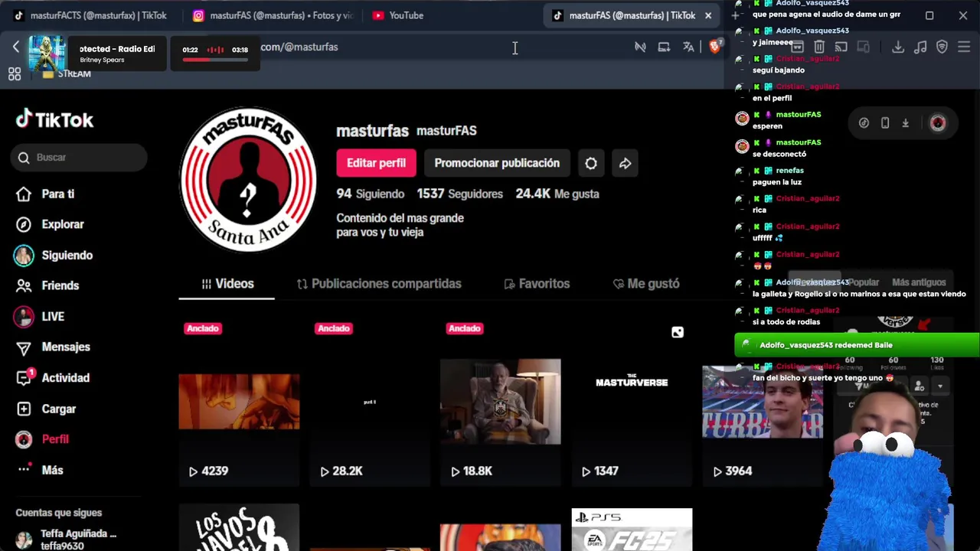Click the translate page icon

[x=688, y=47]
